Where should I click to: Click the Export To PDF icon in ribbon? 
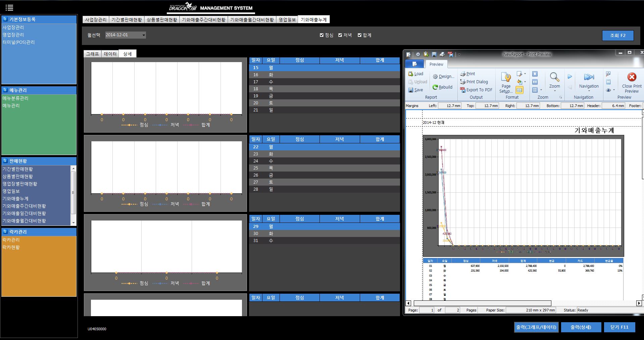[462, 90]
